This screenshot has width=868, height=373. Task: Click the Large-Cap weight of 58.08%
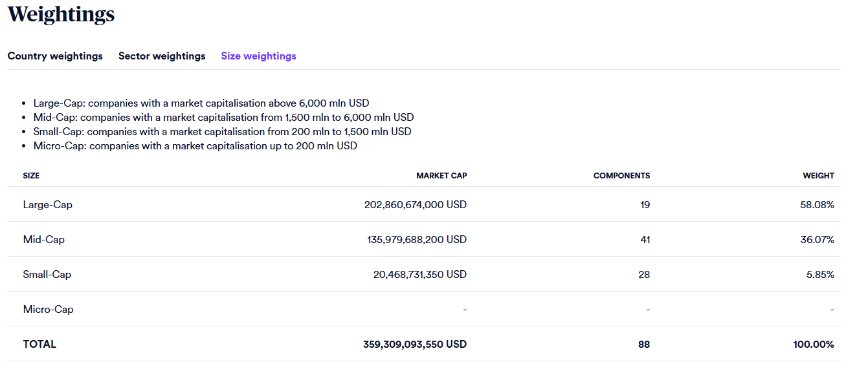817,205
